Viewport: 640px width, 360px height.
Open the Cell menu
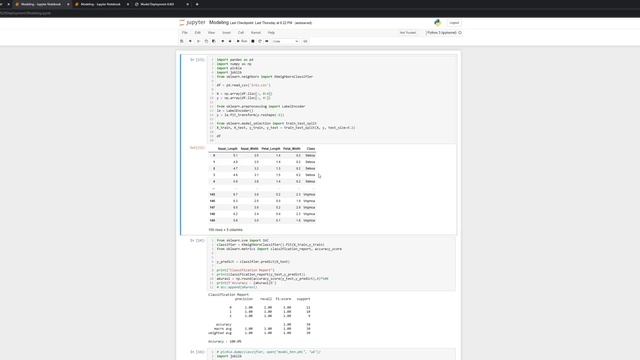click(241, 33)
